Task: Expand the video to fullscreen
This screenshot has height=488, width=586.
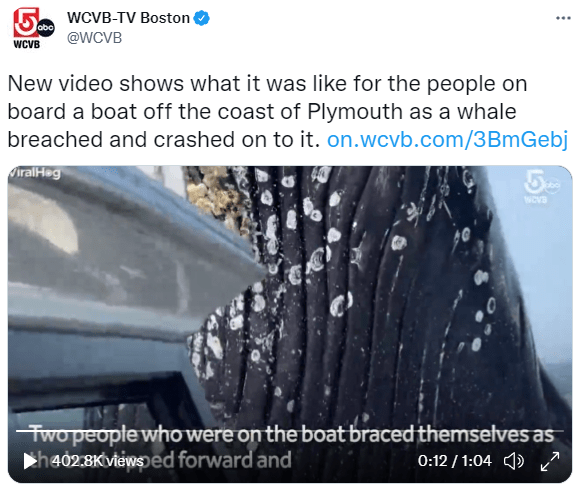Action: (550, 461)
